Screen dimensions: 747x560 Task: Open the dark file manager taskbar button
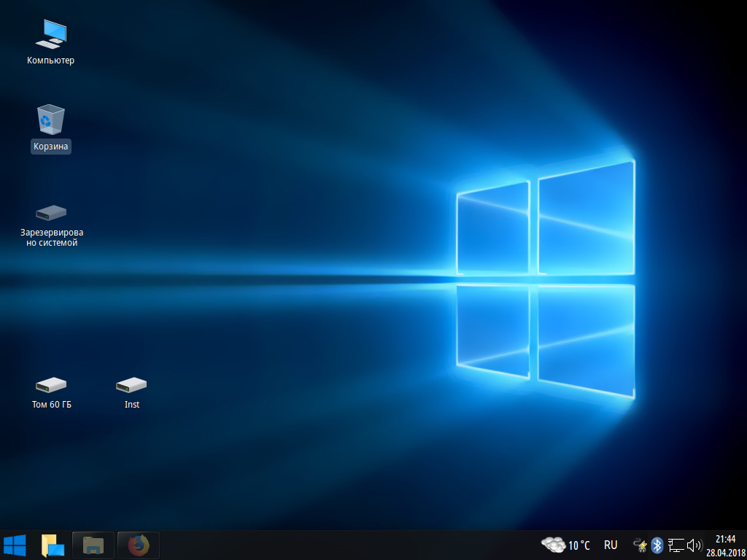click(93, 545)
